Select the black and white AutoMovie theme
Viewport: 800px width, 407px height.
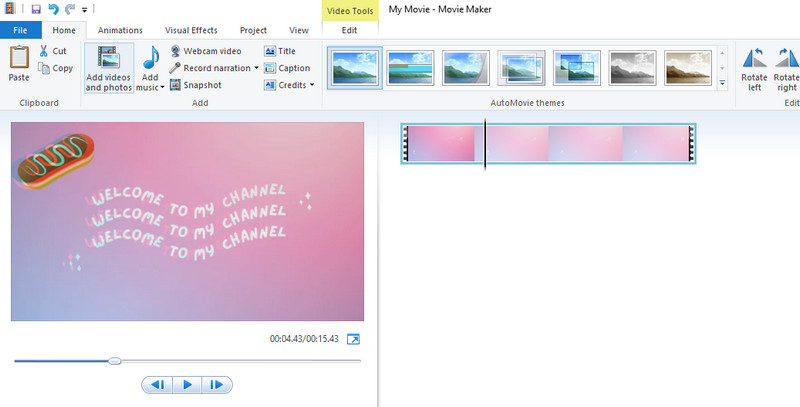(x=633, y=68)
